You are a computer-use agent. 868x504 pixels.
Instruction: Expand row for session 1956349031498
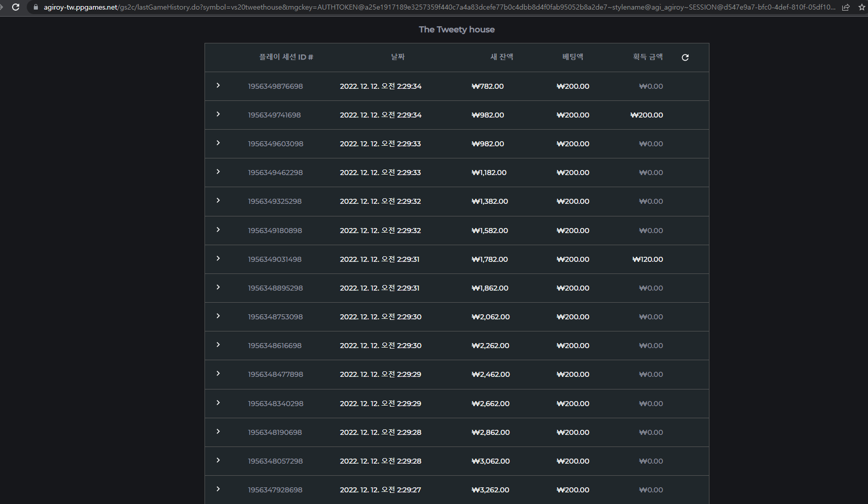click(218, 258)
